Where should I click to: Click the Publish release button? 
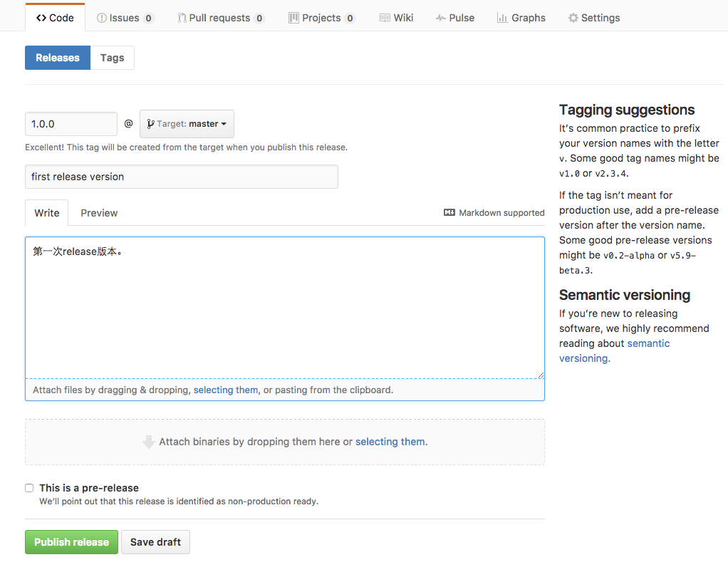click(71, 542)
